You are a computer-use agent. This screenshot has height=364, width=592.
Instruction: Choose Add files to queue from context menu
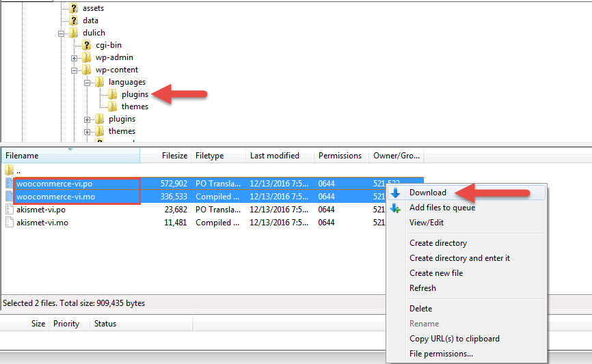coord(442,208)
